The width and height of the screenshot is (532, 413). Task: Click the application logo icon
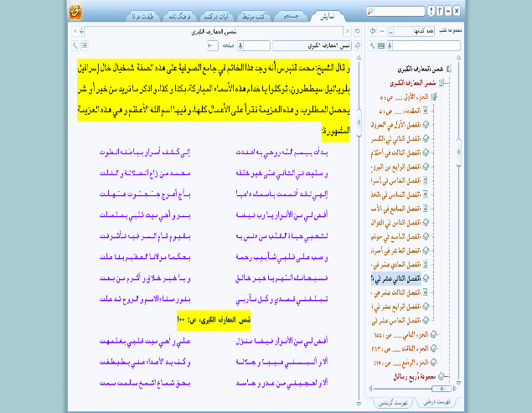point(75,10)
